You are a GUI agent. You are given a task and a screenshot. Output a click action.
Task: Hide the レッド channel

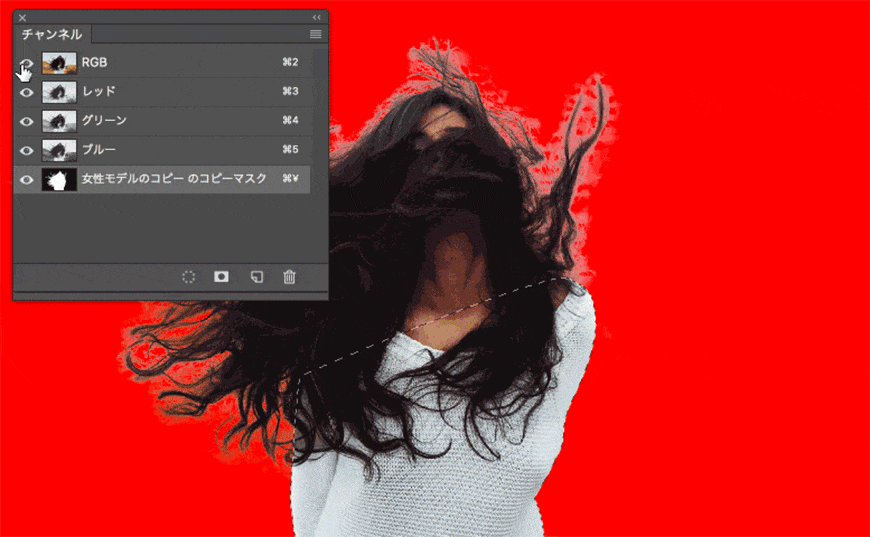pyautogui.click(x=26, y=92)
